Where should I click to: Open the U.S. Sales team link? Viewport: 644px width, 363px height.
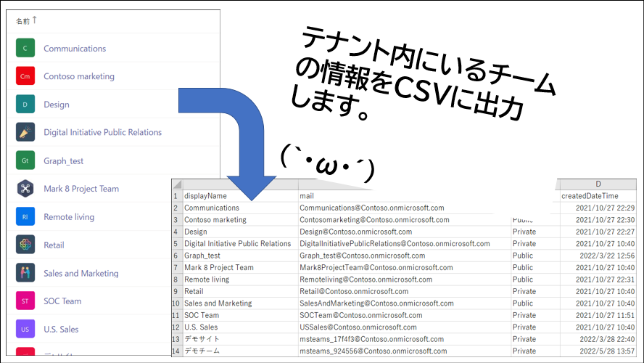pyautogui.click(x=61, y=330)
